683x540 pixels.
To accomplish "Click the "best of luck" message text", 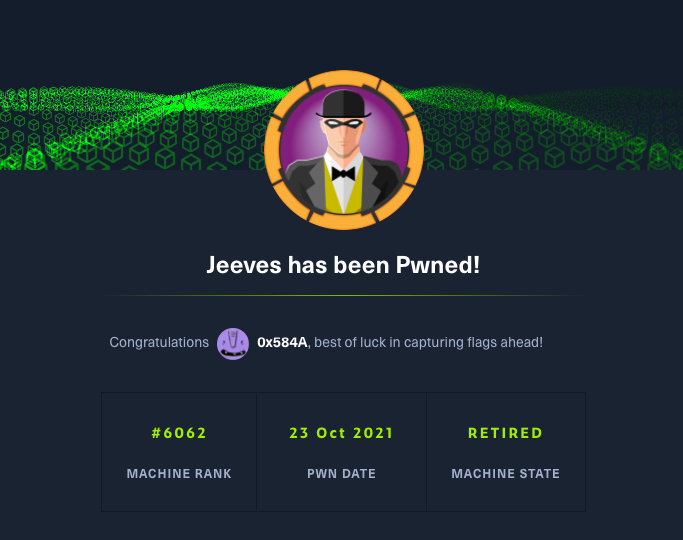I will point(430,342).
